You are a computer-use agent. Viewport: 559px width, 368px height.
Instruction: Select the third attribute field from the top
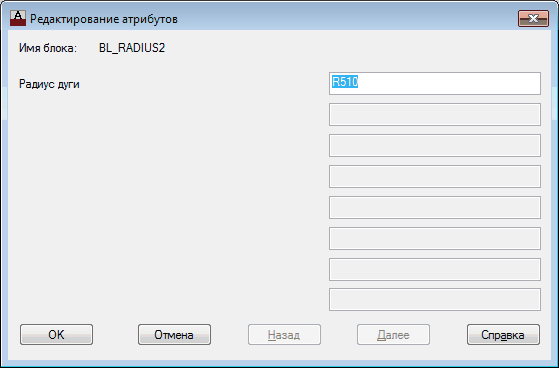(x=435, y=145)
